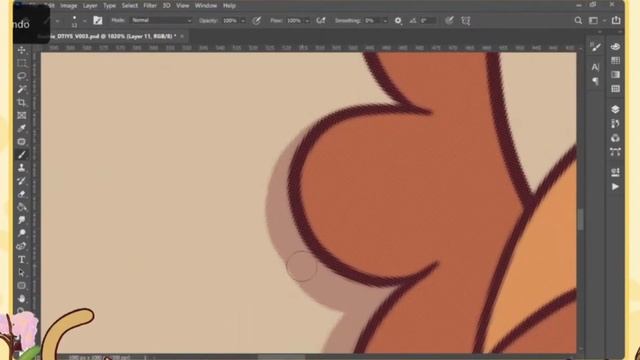Screen dimensions: 640x360
Task: Open the smoothing options gear
Action: pyautogui.click(x=398, y=20)
